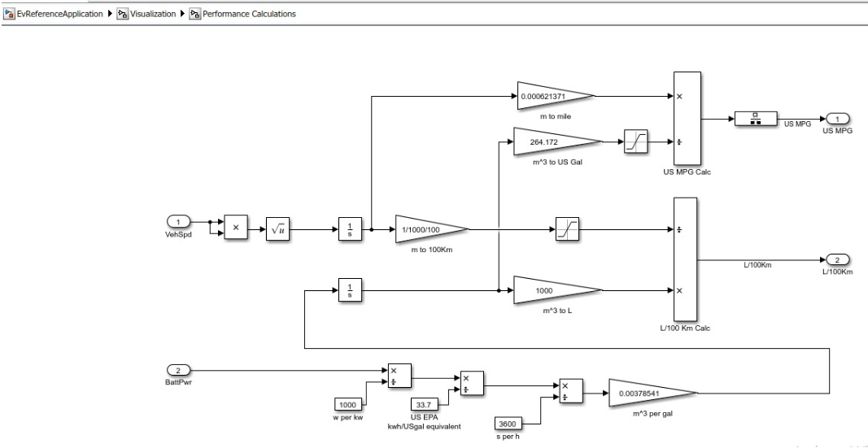Click the 's per h' label
This screenshot has width=868, height=448.
pos(508,437)
